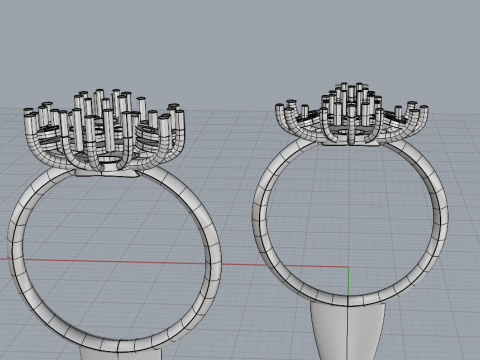Select the prong cluster on the right ring
Viewport: 480px width, 360px height.
[352, 113]
